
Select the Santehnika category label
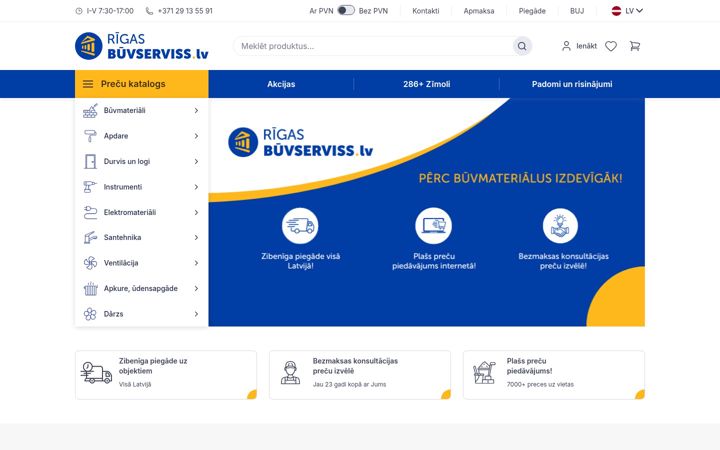point(122,237)
